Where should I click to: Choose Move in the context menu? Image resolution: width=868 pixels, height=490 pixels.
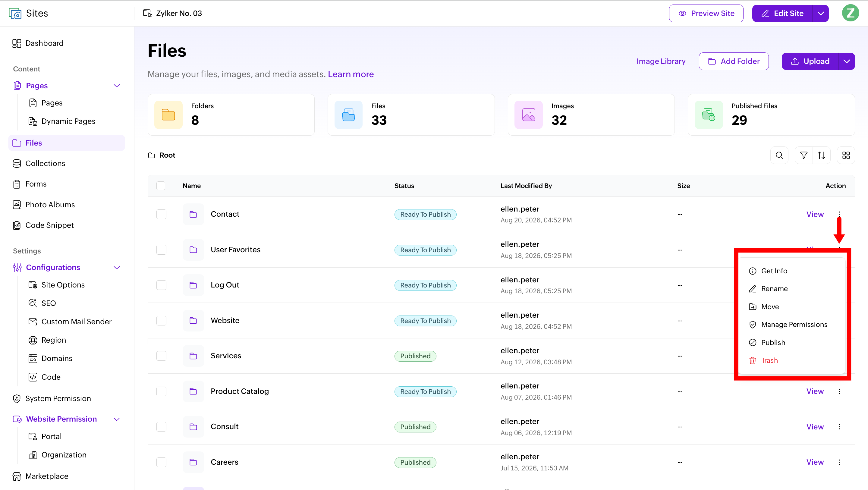[791, 307]
